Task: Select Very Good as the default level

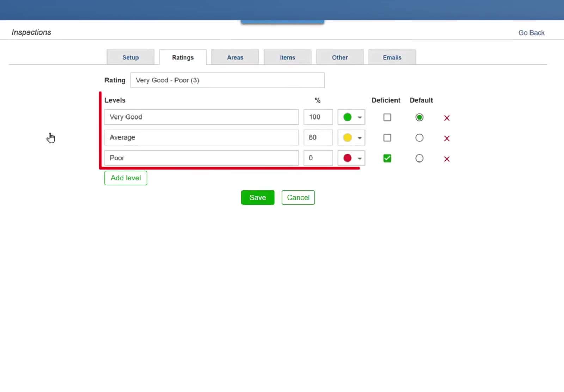Action: pyautogui.click(x=419, y=117)
